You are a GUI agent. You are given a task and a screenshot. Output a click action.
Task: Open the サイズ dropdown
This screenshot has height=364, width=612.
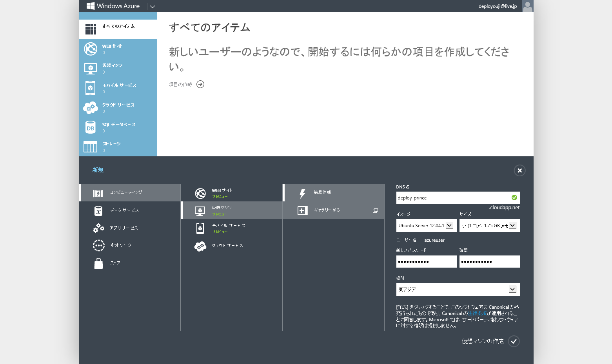490,226
